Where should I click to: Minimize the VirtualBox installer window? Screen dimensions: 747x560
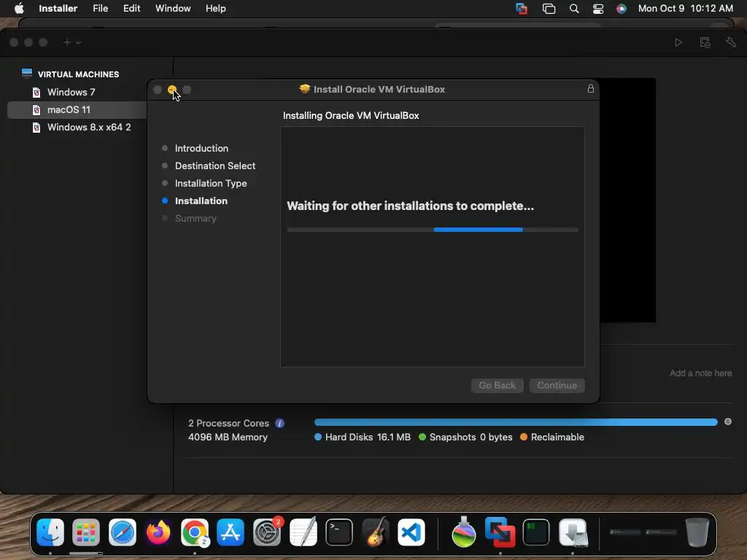[x=172, y=90]
